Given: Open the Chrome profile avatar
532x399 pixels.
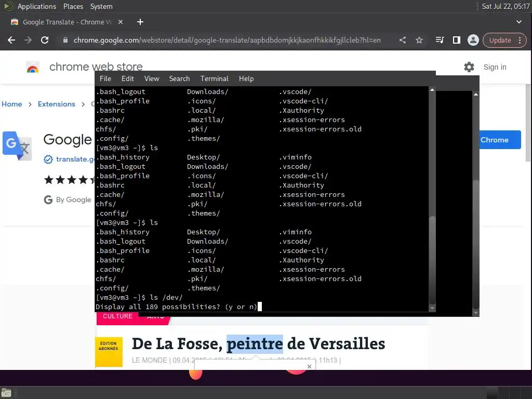Looking at the screenshot, I should (x=473, y=40).
